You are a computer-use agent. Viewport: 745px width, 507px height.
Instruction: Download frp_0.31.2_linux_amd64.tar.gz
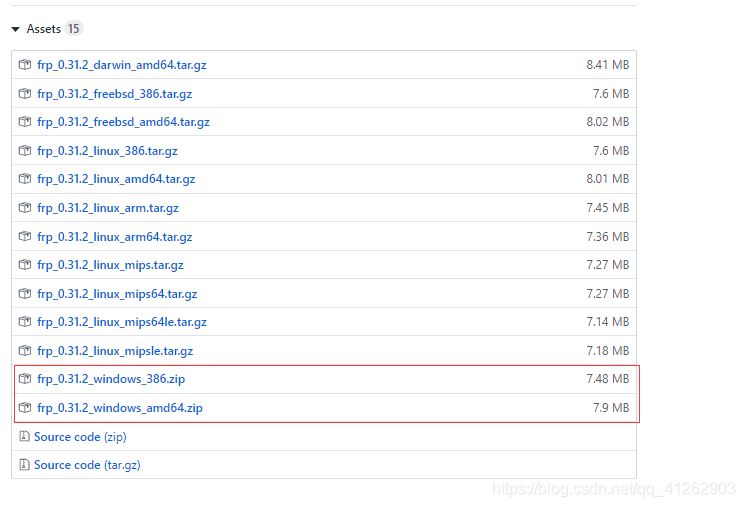pyautogui.click(x=116, y=179)
